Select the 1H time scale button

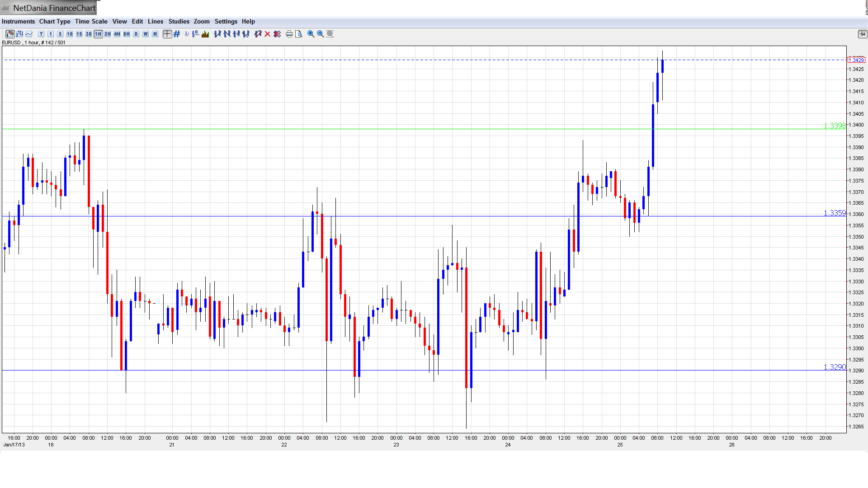coord(98,34)
